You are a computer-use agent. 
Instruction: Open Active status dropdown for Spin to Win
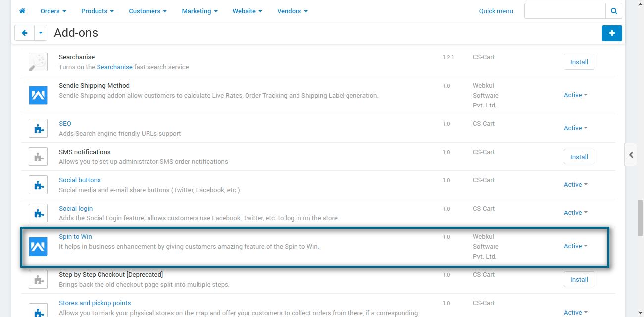[575, 246]
